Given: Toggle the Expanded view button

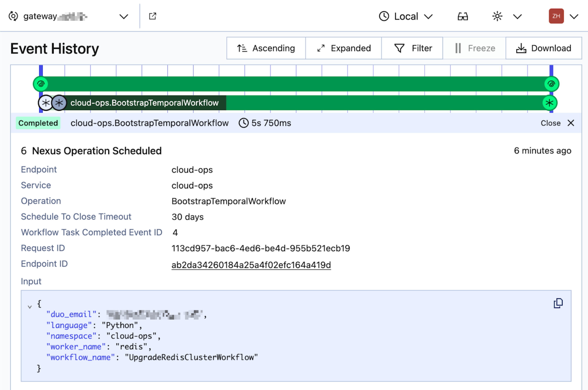Looking at the screenshot, I should [x=344, y=48].
